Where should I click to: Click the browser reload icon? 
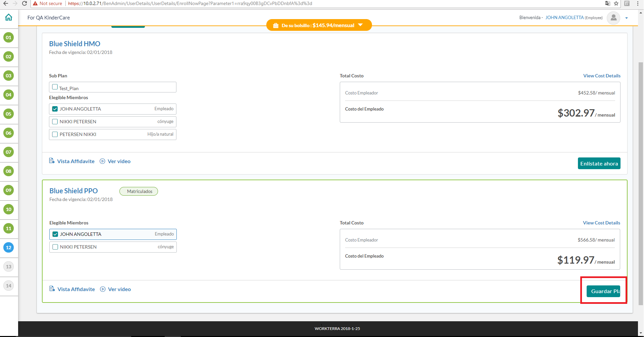[24, 3]
